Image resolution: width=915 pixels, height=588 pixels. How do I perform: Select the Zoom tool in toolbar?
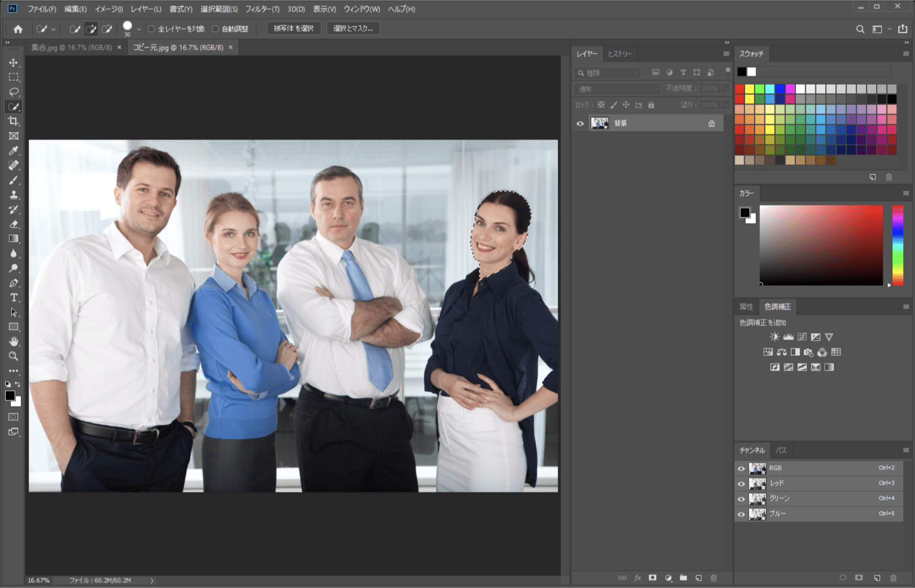click(x=14, y=356)
